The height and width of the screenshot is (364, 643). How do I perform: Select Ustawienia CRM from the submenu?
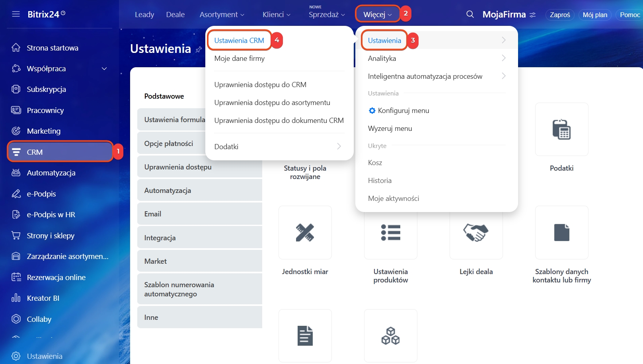click(x=239, y=41)
